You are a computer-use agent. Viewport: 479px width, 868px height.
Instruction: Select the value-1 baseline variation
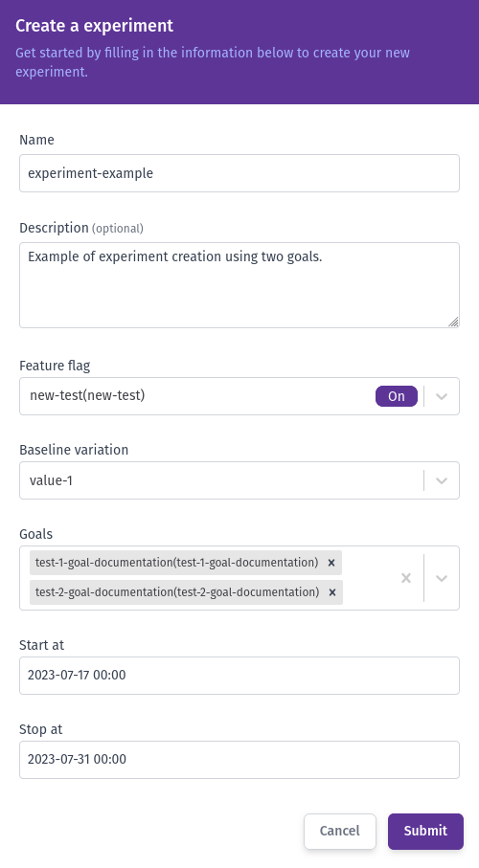tap(51, 480)
